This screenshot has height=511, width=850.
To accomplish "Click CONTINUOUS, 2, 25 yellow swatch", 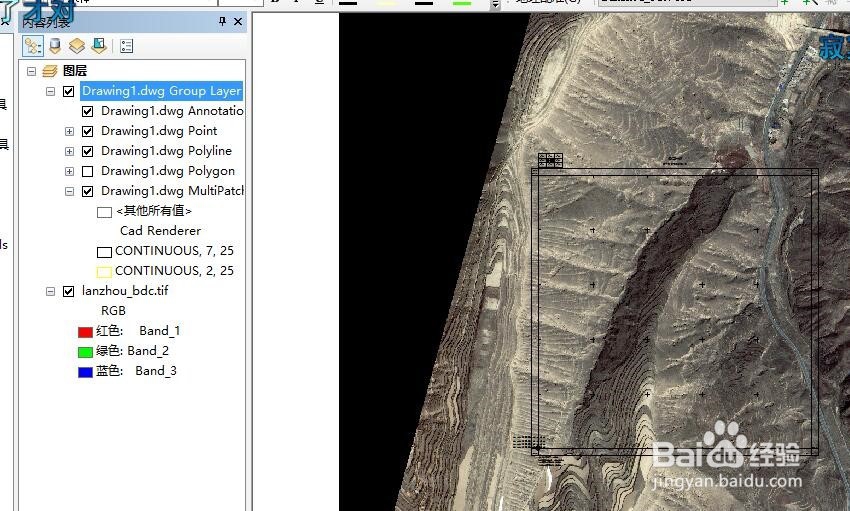I will 104,272.
